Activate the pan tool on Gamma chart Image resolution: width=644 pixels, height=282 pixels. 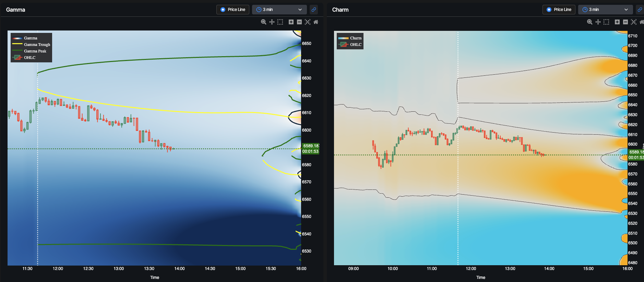[272, 22]
